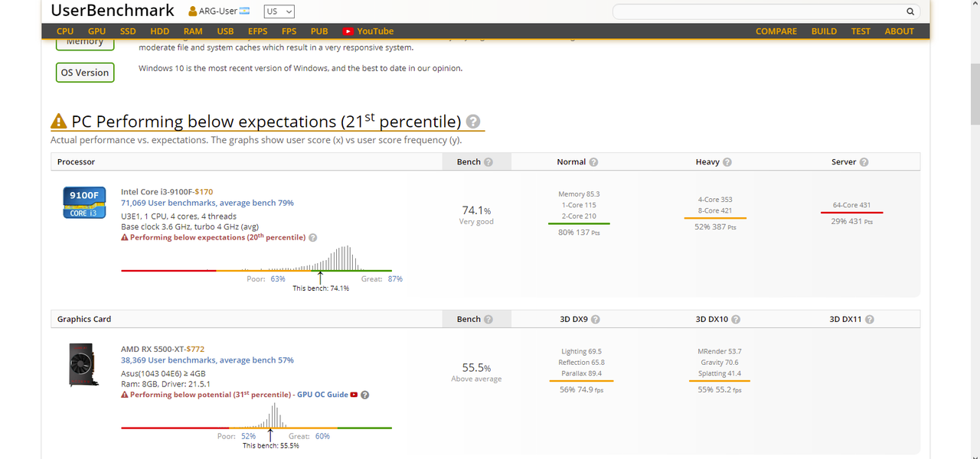Viewport: 980px width, 459px height.
Task: Open the SSD menu
Action: point(128,31)
